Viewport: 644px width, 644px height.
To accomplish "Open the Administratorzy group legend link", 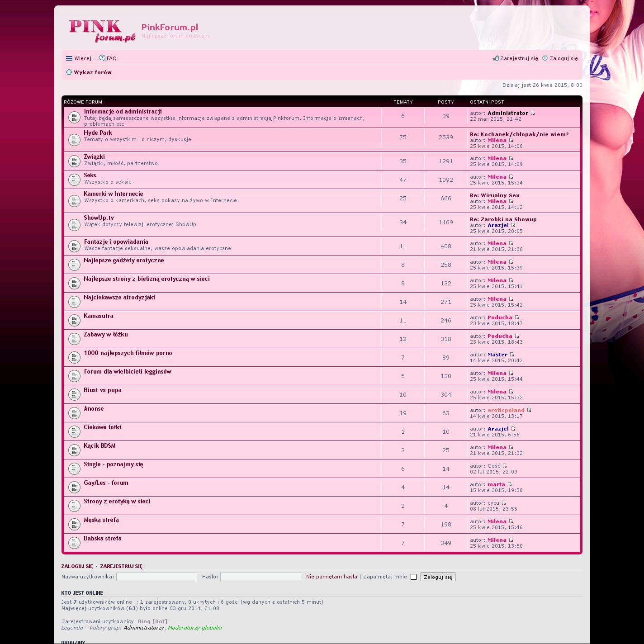I will pos(144,628).
